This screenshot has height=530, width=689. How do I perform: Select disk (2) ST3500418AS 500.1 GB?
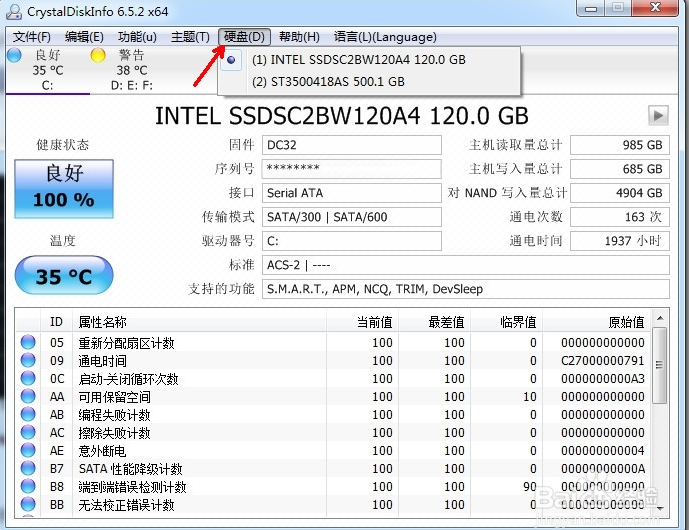point(370,82)
